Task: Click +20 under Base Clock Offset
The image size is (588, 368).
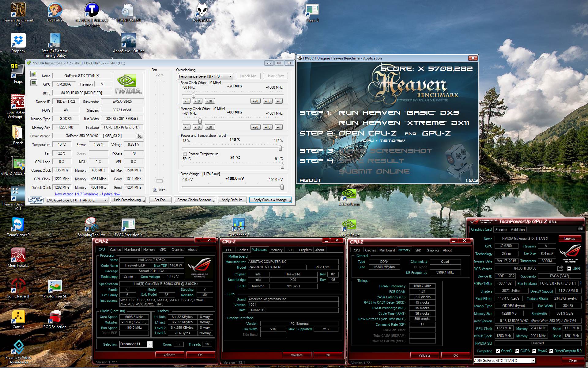Action: point(255,101)
